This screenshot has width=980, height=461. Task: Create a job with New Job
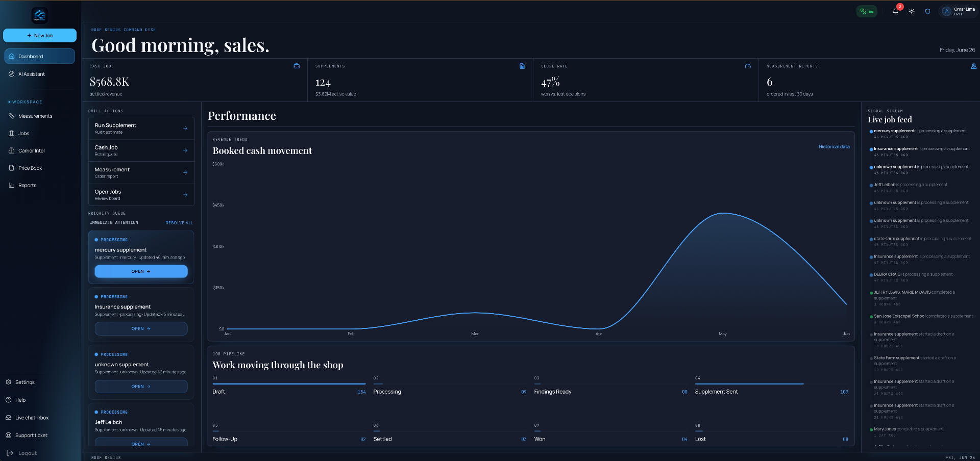pyautogui.click(x=40, y=35)
